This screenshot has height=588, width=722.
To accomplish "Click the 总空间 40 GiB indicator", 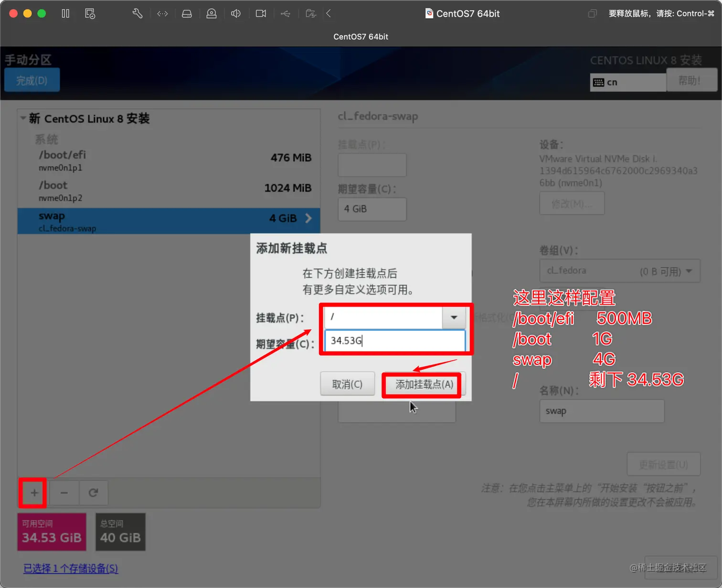I will click(120, 532).
